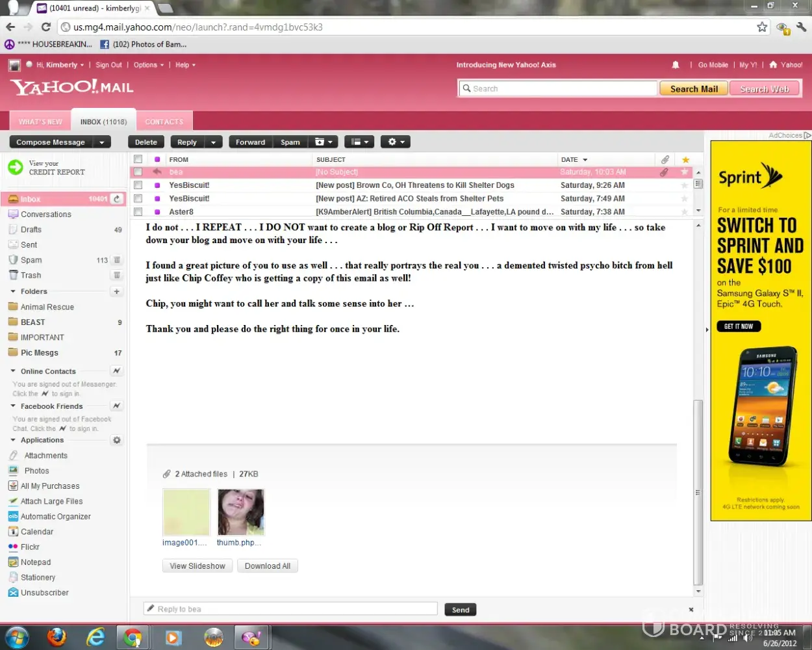Check the Aster8 message checkbox

pyautogui.click(x=138, y=212)
